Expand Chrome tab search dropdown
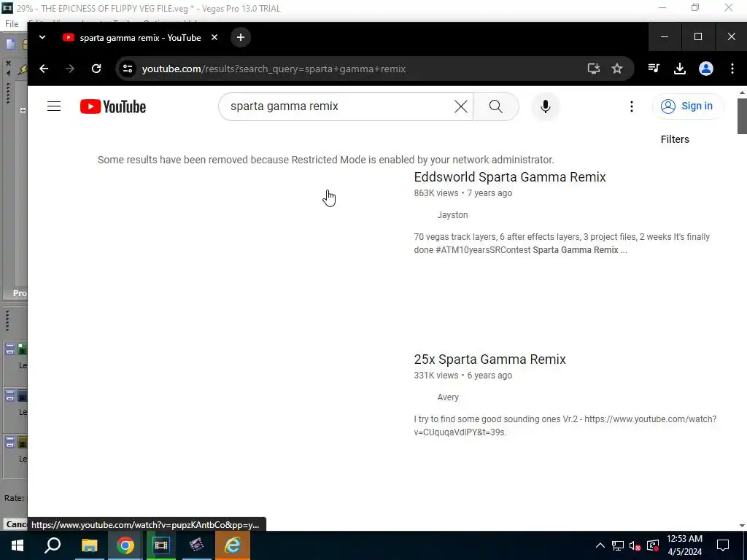 [42, 38]
